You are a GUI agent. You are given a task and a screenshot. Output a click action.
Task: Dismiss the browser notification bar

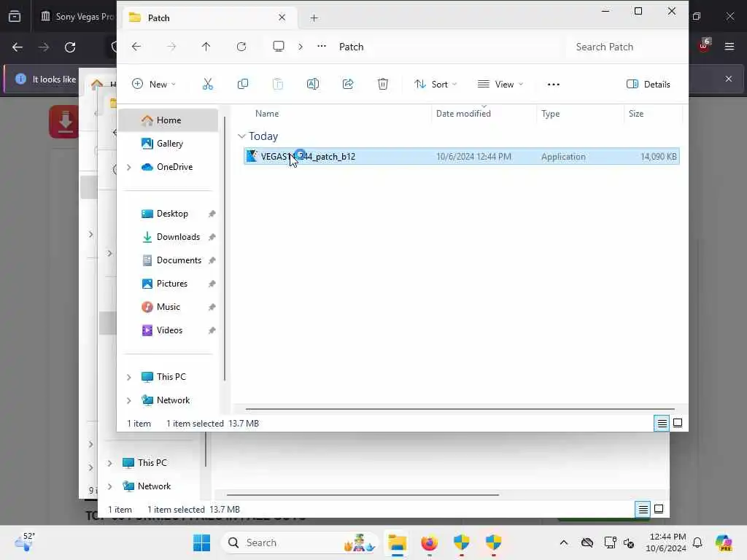coord(729,79)
